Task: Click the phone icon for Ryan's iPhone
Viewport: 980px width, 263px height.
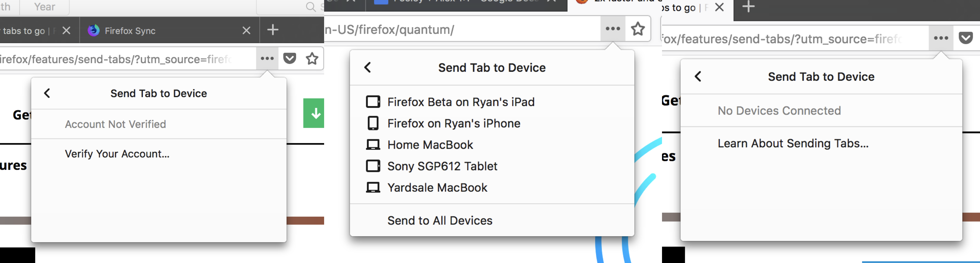Action: pos(373,123)
